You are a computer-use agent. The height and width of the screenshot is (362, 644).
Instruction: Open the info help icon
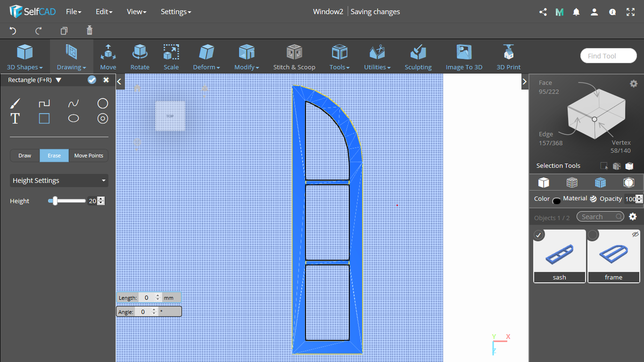pyautogui.click(x=612, y=12)
